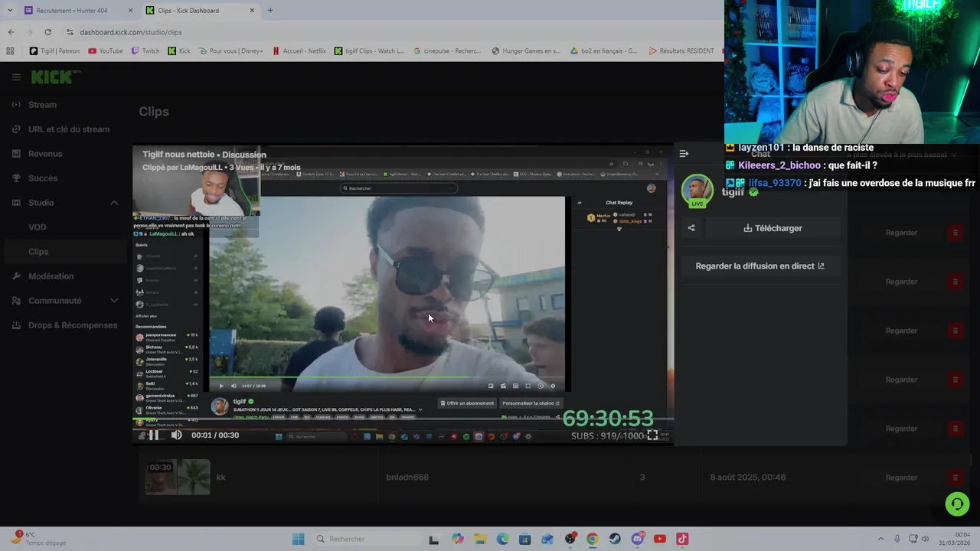Open TikTok from the taskbar
The height and width of the screenshot is (551, 980).
(x=682, y=539)
